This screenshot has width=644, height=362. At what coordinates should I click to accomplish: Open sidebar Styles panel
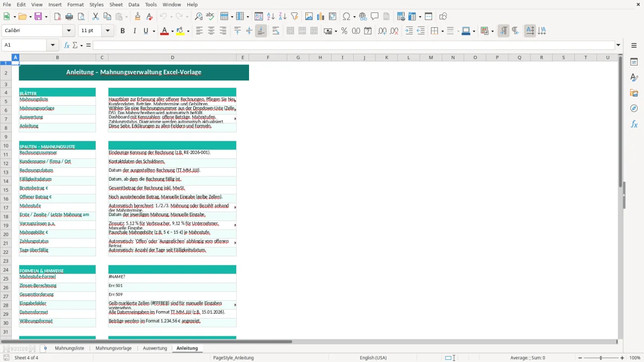634,78
